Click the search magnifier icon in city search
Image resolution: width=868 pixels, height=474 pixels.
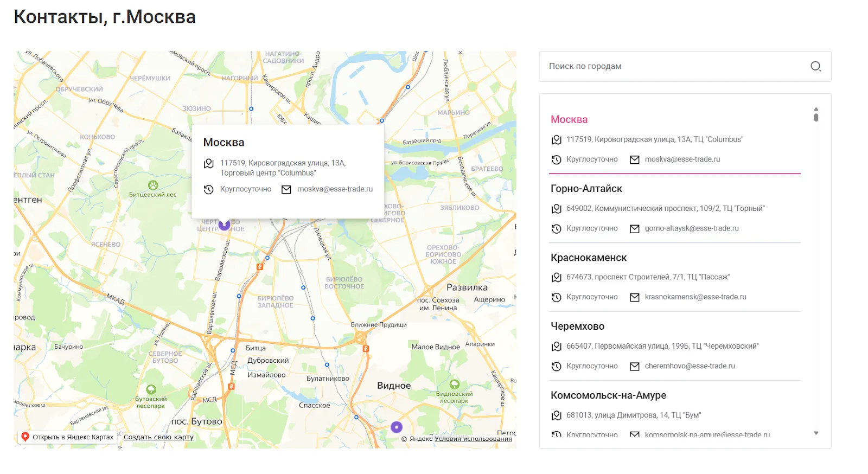point(815,66)
